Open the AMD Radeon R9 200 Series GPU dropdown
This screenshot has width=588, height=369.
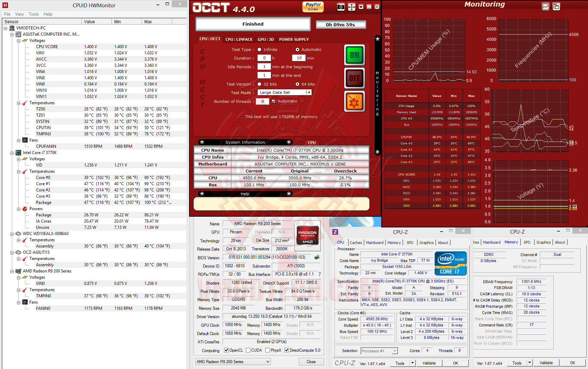233,362
